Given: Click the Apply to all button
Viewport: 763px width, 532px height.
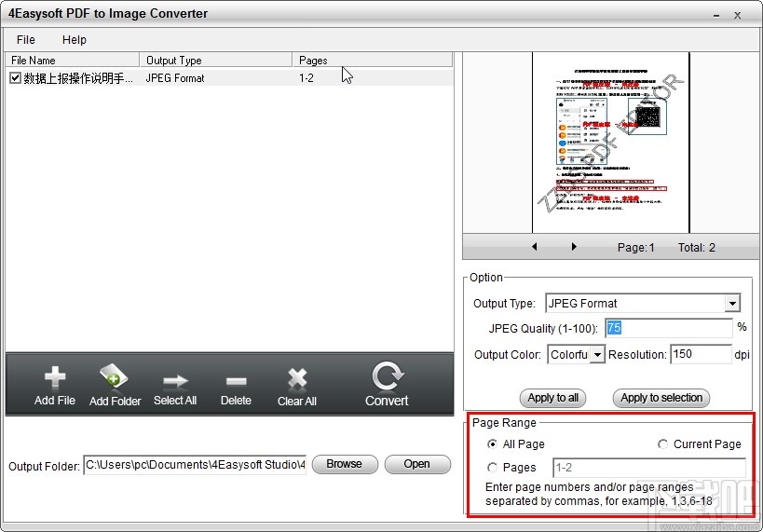Looking at the screenshot, I should tap(552, 398).
